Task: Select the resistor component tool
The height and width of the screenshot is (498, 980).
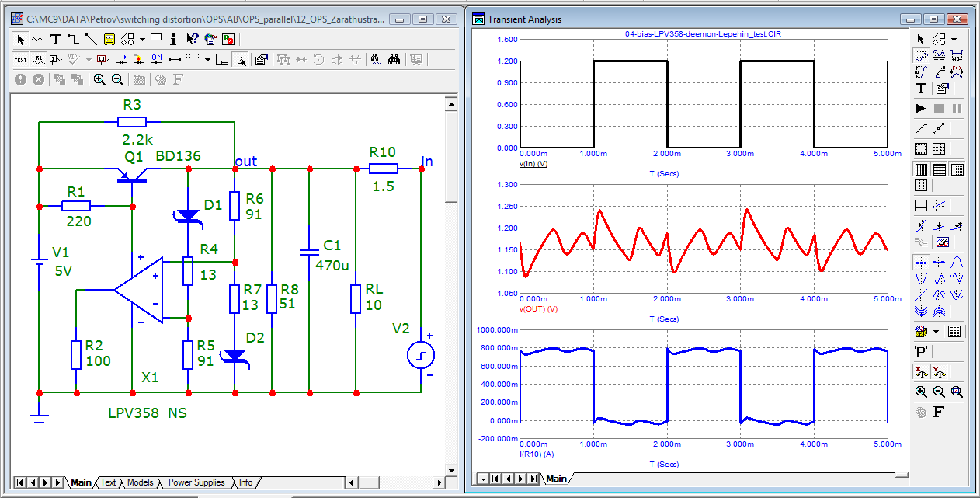Action: [x=38, y=40]
